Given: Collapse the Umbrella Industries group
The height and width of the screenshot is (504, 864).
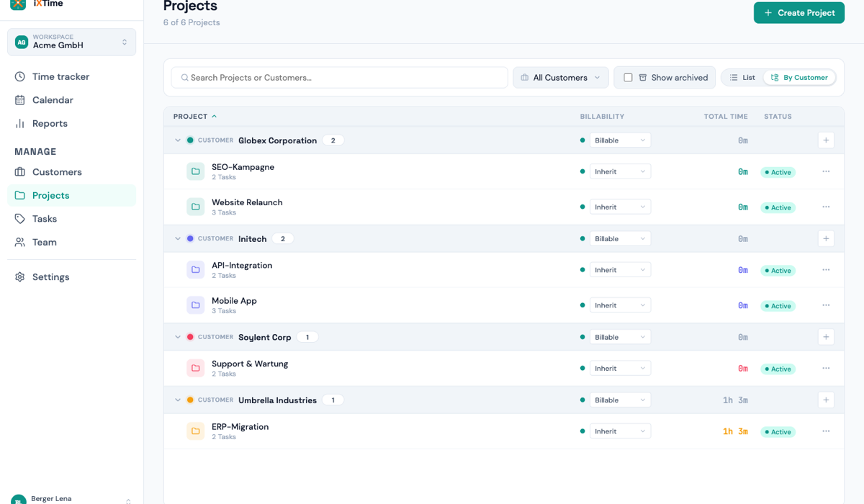Looking at the screenshot, I should 178,400.
